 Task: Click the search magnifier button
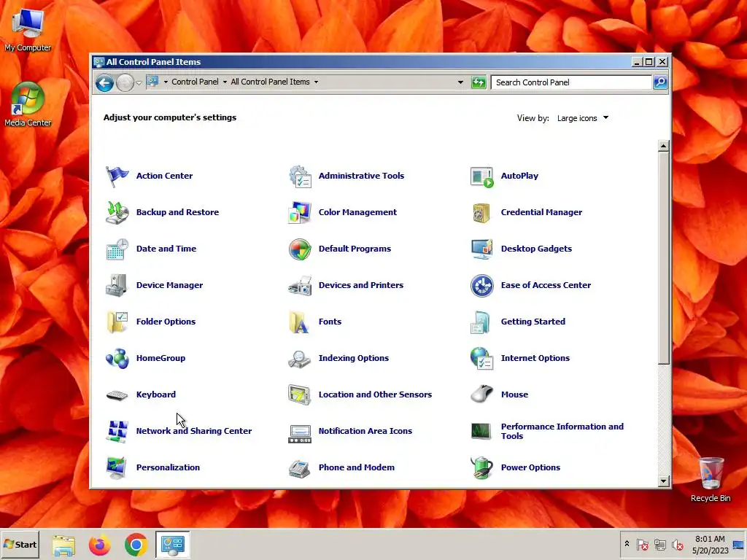[660, 82]
